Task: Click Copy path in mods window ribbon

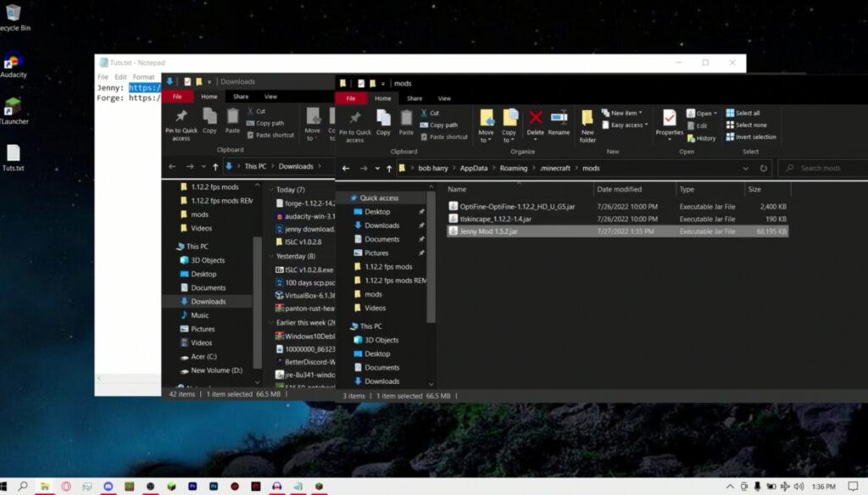Action: (439, 125)
